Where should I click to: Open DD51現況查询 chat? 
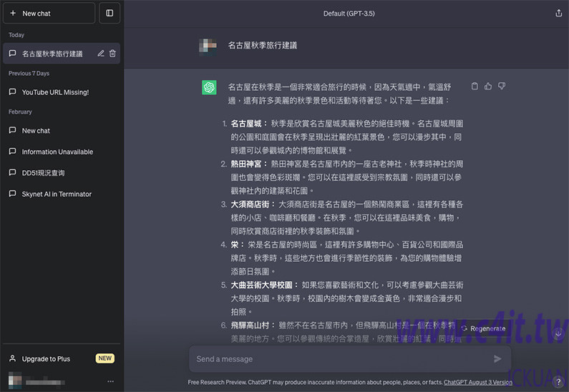pos(62,172)
